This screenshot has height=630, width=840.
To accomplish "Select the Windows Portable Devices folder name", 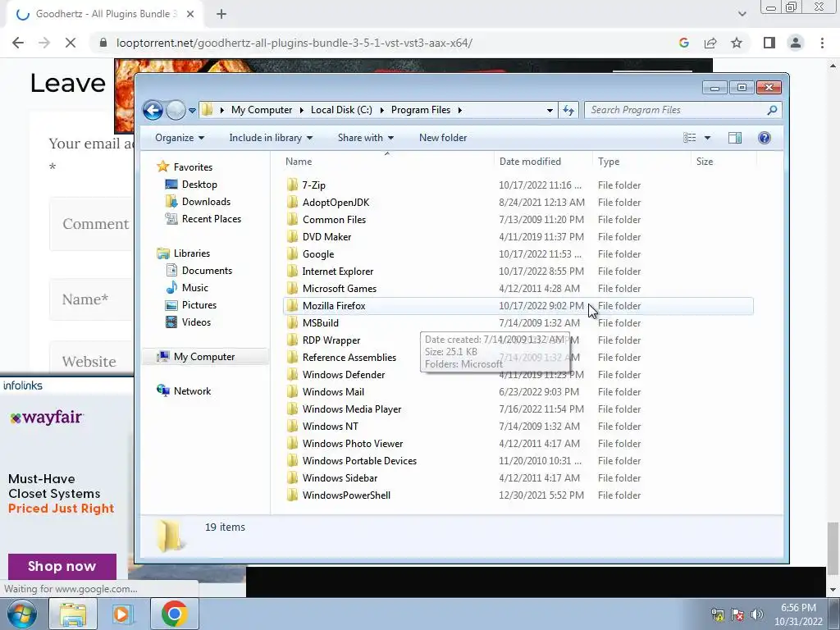I will coord(359,461).
